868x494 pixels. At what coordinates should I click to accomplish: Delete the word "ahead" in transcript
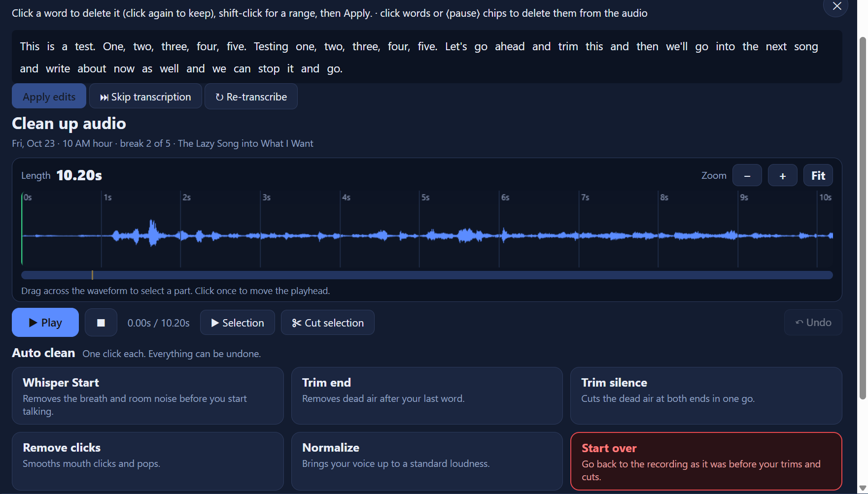pyautogui.click(x=510, y=46)
